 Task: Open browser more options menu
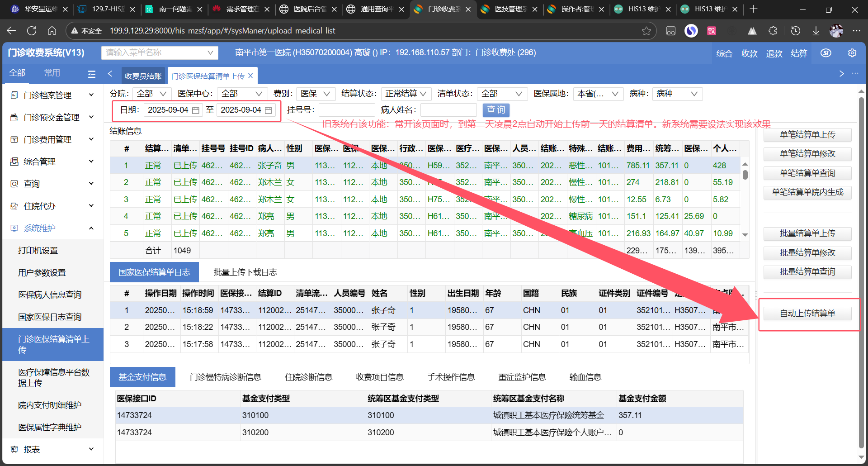[x=857, y=31]
